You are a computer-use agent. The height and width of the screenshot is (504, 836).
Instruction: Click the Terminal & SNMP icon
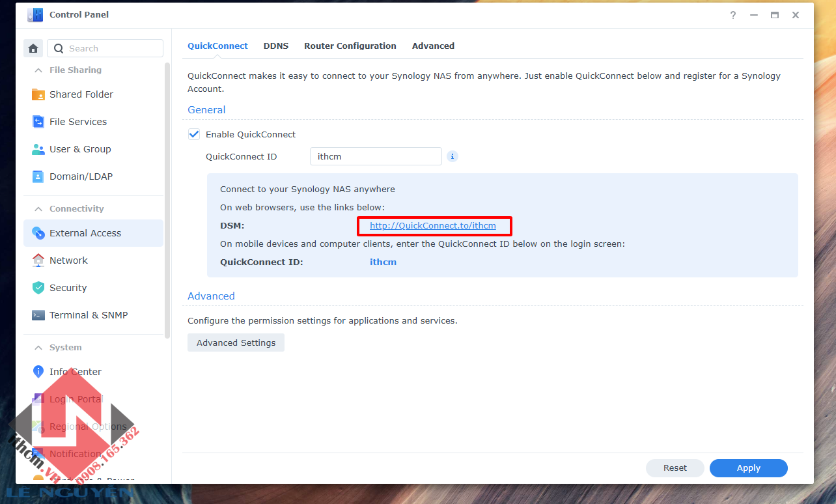[38, 315]
